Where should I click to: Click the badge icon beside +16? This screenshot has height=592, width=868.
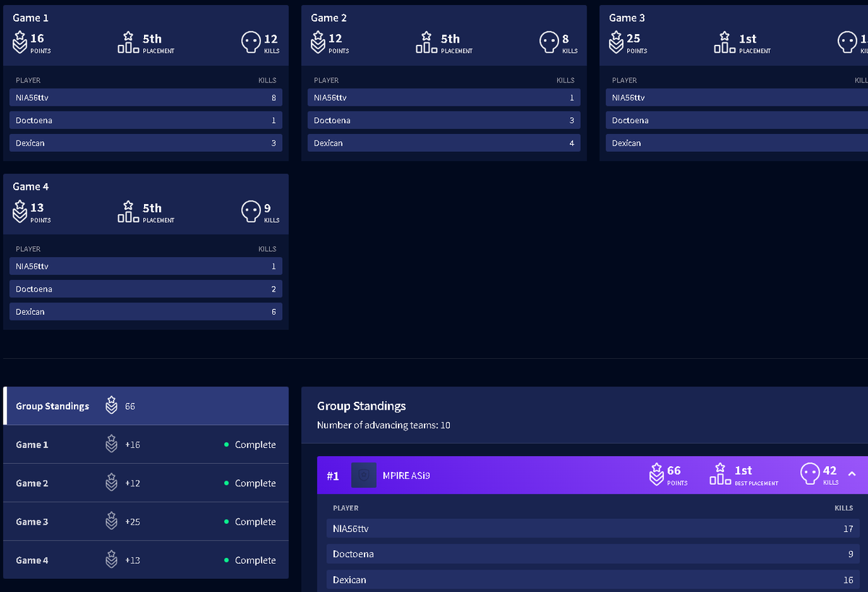tap(111, 444)
